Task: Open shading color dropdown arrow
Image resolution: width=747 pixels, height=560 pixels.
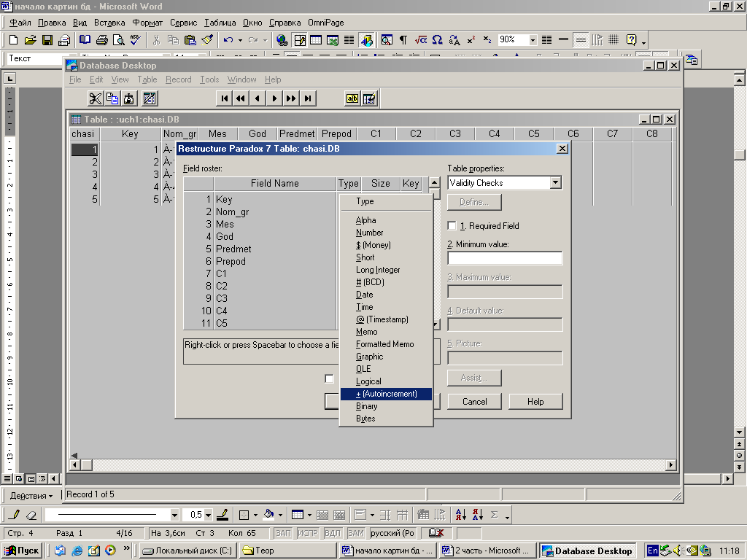Action: [x=280, y=515]
